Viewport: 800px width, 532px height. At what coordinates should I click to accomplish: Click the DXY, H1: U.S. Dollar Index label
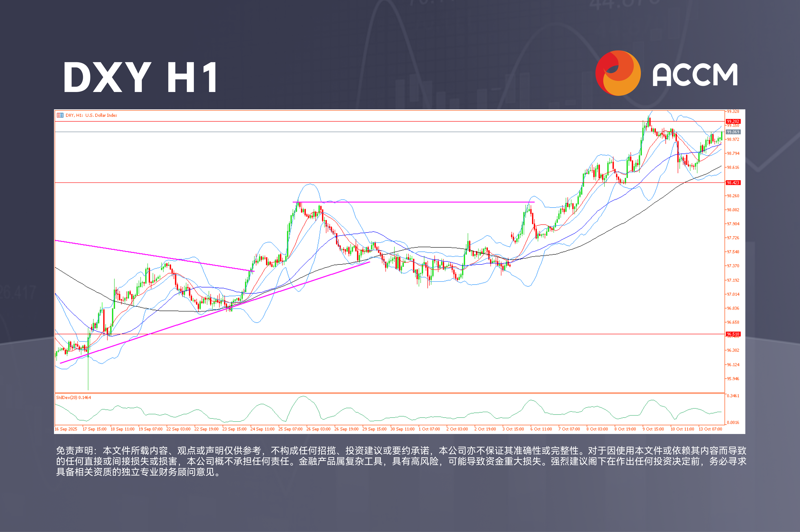click(91, 115)
